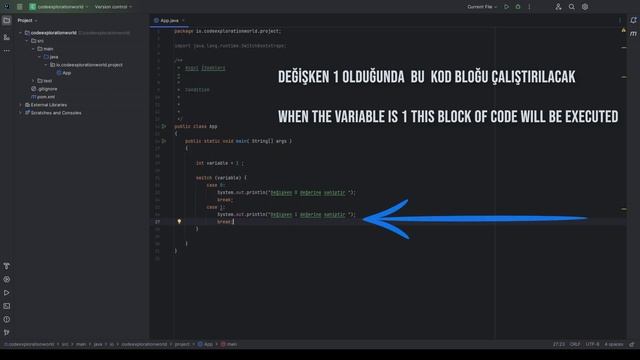Click src in breadcrumb bar

(x=65, y=344)
